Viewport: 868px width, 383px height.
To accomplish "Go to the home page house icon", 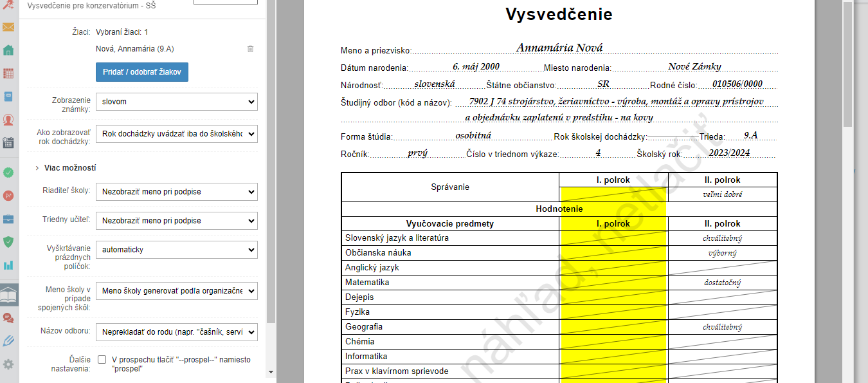I will pos(8,50).
